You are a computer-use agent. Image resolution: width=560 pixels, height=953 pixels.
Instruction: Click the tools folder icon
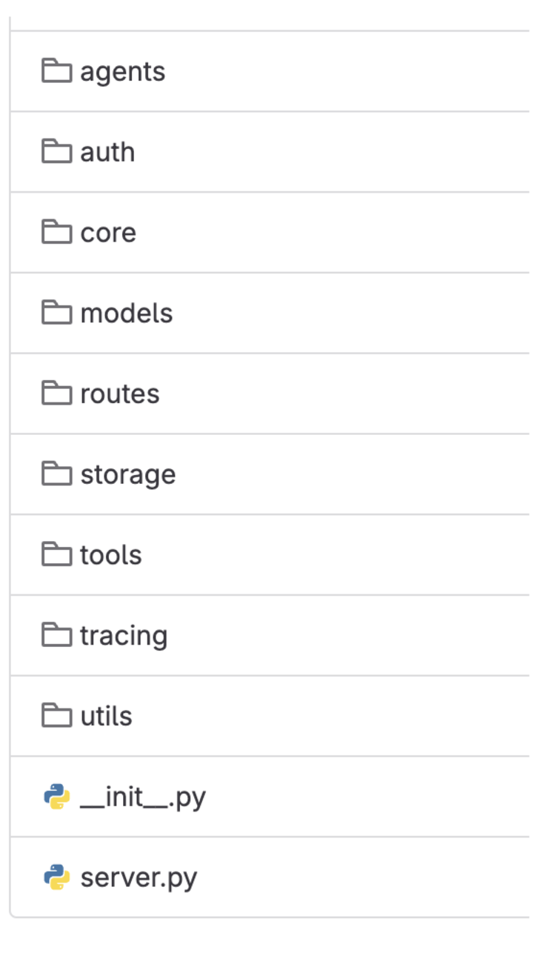(56, 555)
